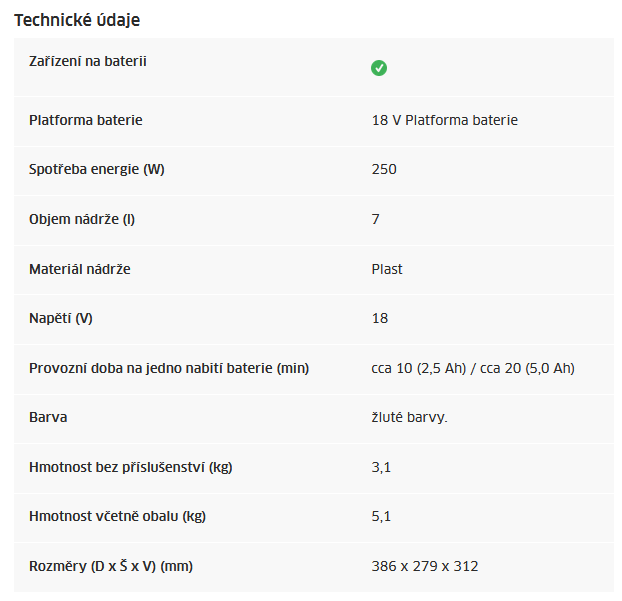Click the Barva row label
622x601 pixels.
48,418
